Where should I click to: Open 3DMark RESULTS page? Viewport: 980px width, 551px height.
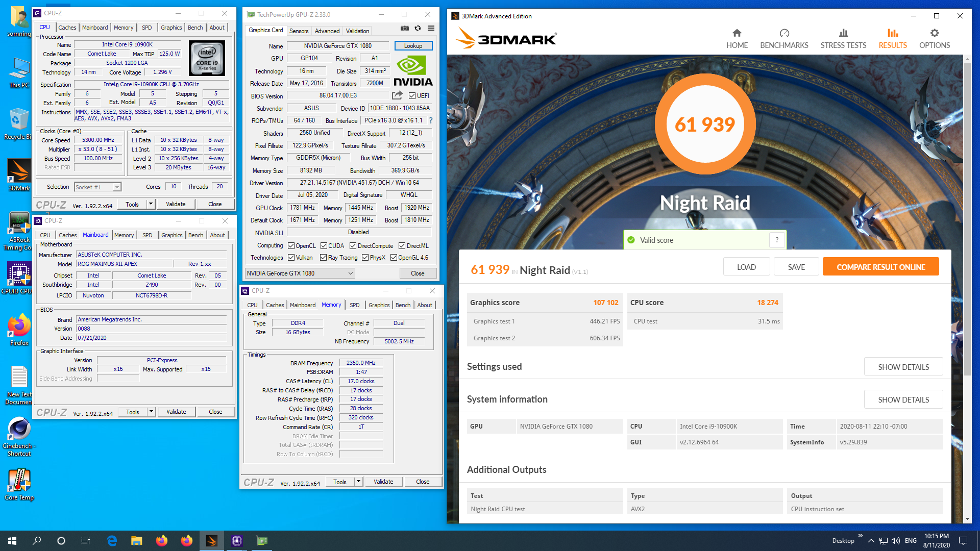[x=893, y=39]
